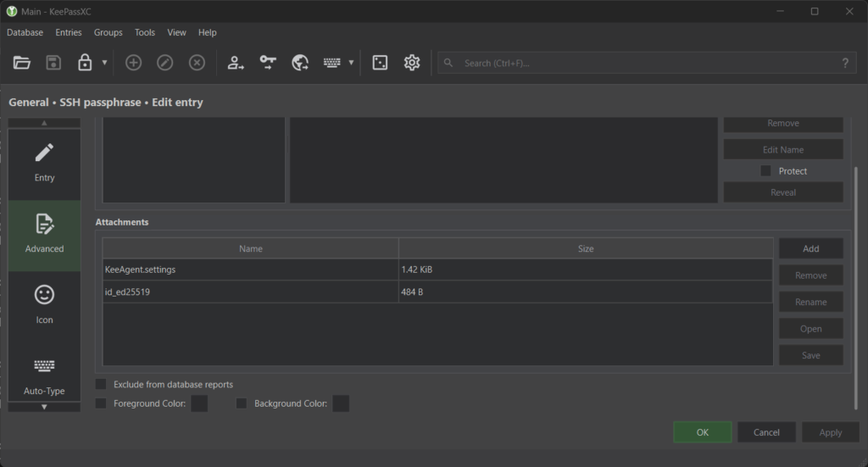Copy username toolbar icon
This screenshot has height=467, width=868.
pyautogui.click(x=236, y=63)
